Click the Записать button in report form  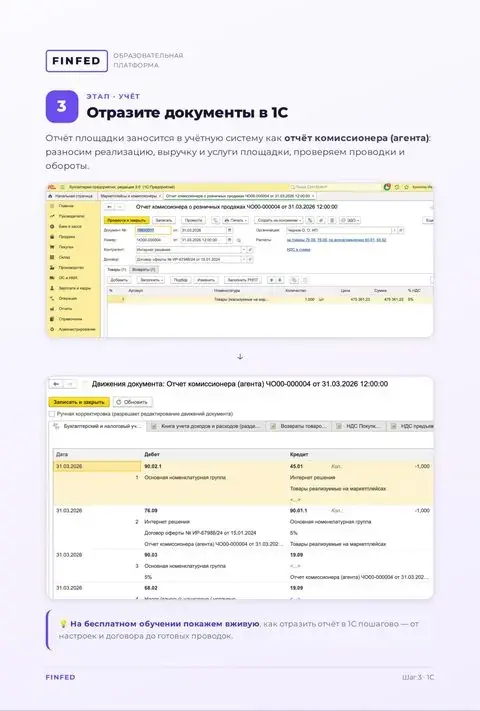pos(164,220)
